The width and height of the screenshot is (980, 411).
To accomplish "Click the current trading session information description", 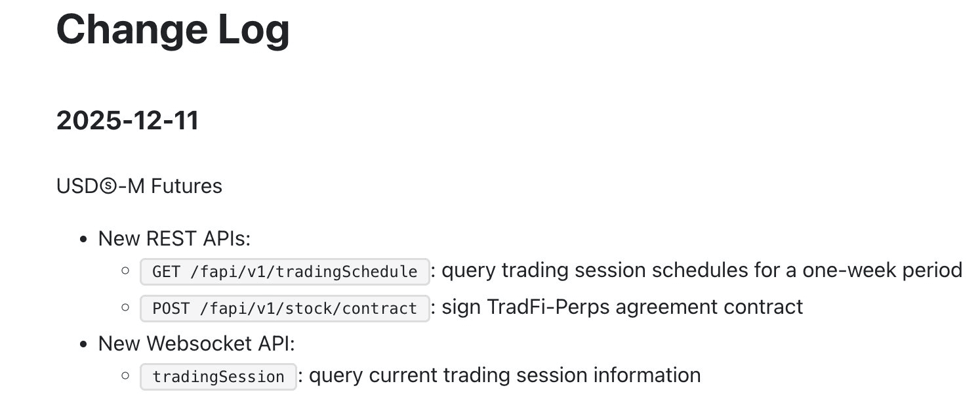I will point(504,376).
